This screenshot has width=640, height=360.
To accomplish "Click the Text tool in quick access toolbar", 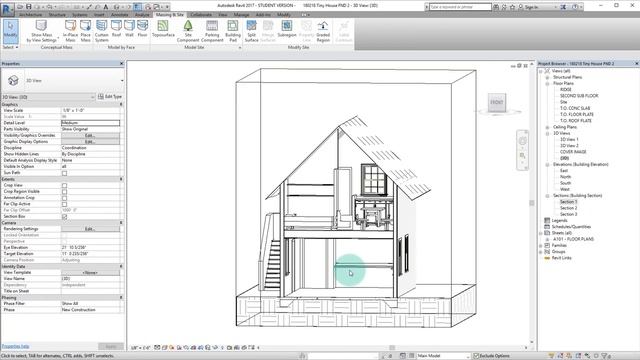I will pos(106,7).
